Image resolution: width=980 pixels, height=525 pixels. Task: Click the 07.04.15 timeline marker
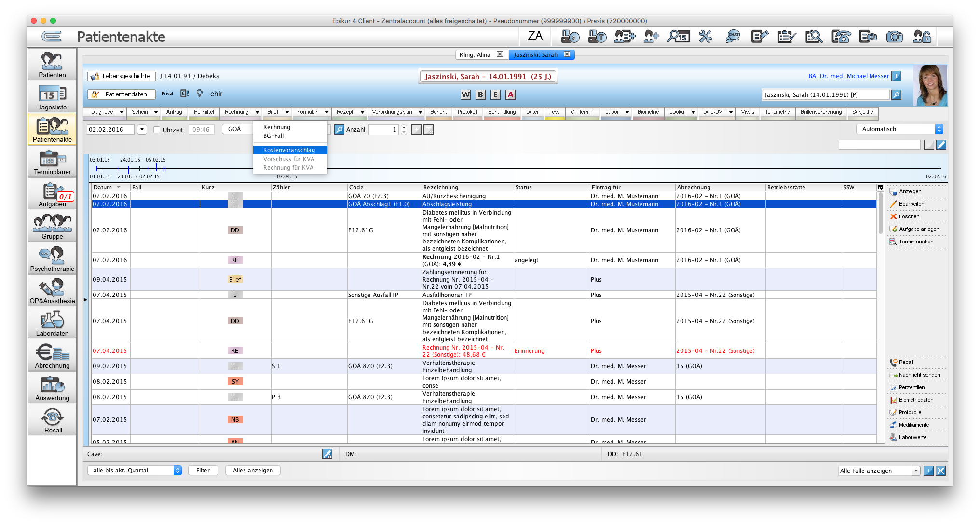pyautogui.click(x=287, y=176)
